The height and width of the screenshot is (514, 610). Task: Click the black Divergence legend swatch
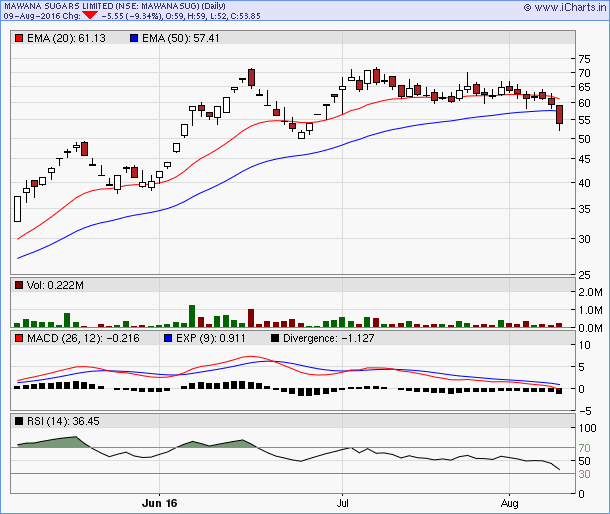(275, 338)
